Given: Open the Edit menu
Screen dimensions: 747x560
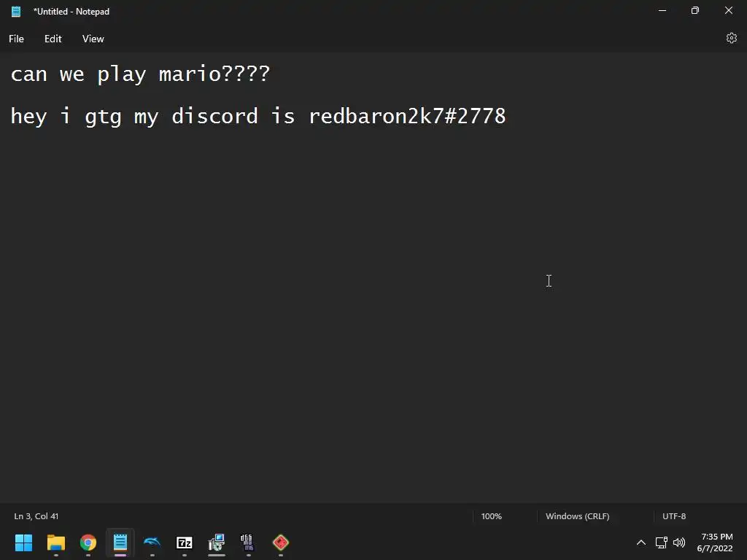Looking at the screenshot, I should click(x=53, y=39).
